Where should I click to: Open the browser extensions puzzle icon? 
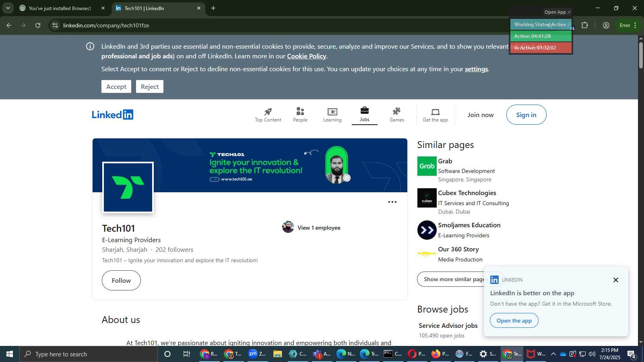(585, 25)
